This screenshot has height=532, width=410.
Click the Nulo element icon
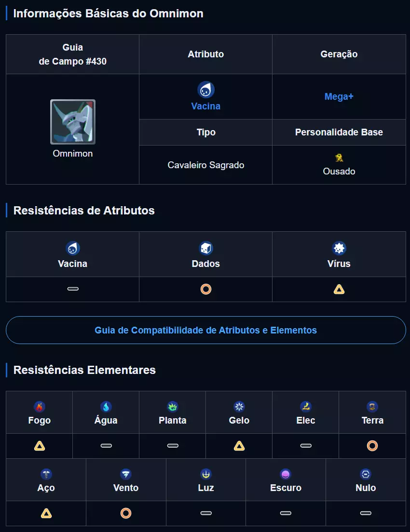pos(366,474)
